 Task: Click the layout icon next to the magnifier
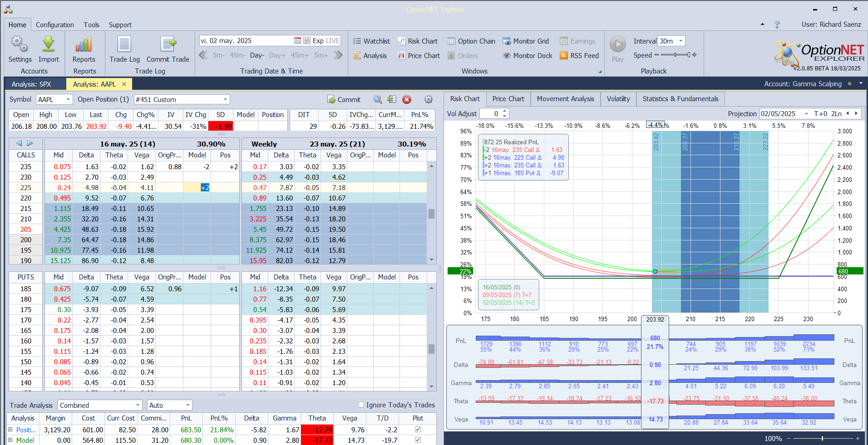(392, 99)
